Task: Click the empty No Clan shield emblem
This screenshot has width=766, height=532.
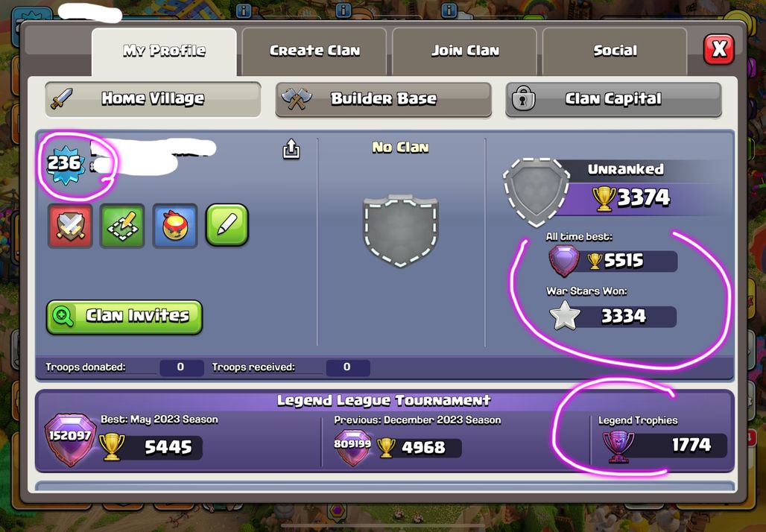Action: click(401, 230)
